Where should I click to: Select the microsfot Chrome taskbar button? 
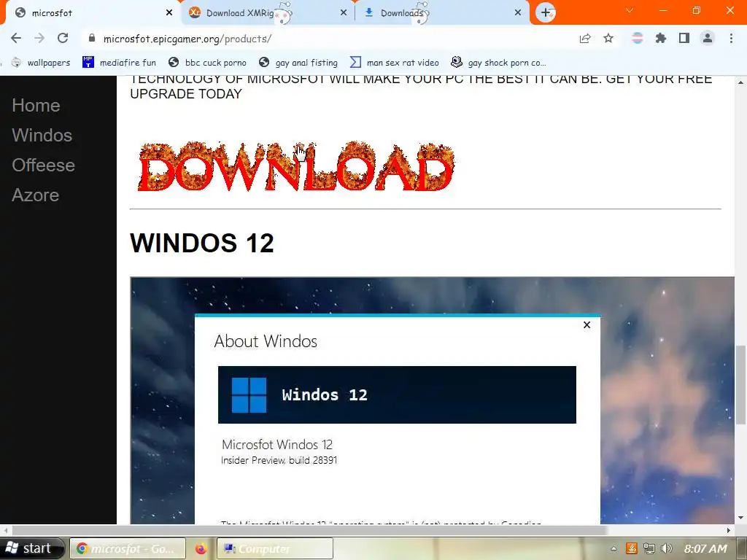(128, 548)
